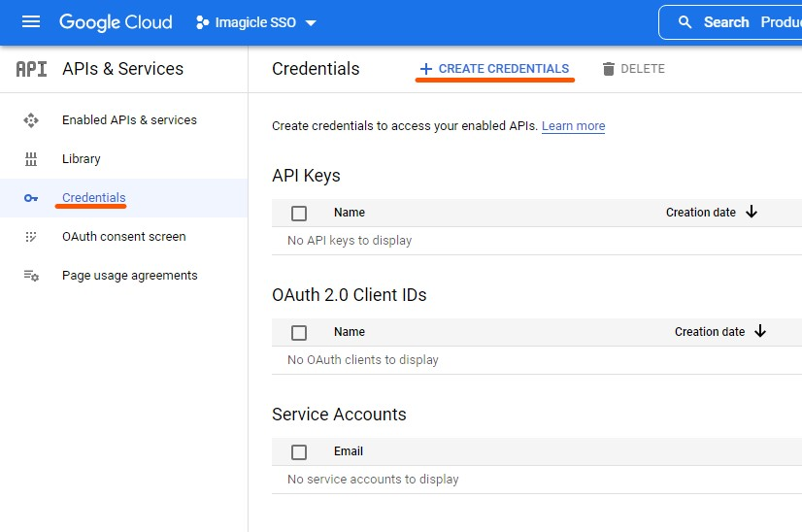Click the Enabled APIs & services icon
The height and width of the screenshot is (532, 802).
(31, 120)
